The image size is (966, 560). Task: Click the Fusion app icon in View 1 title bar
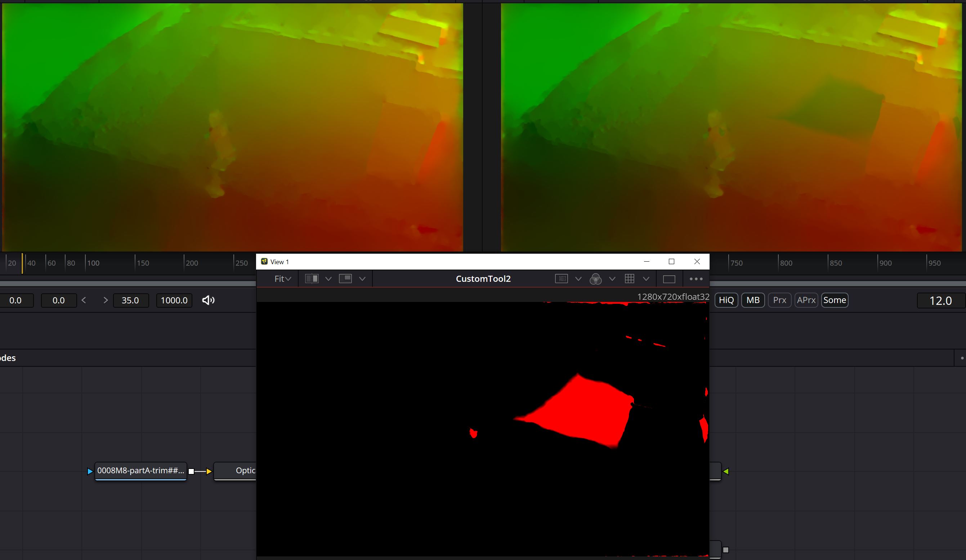point(264,261)
